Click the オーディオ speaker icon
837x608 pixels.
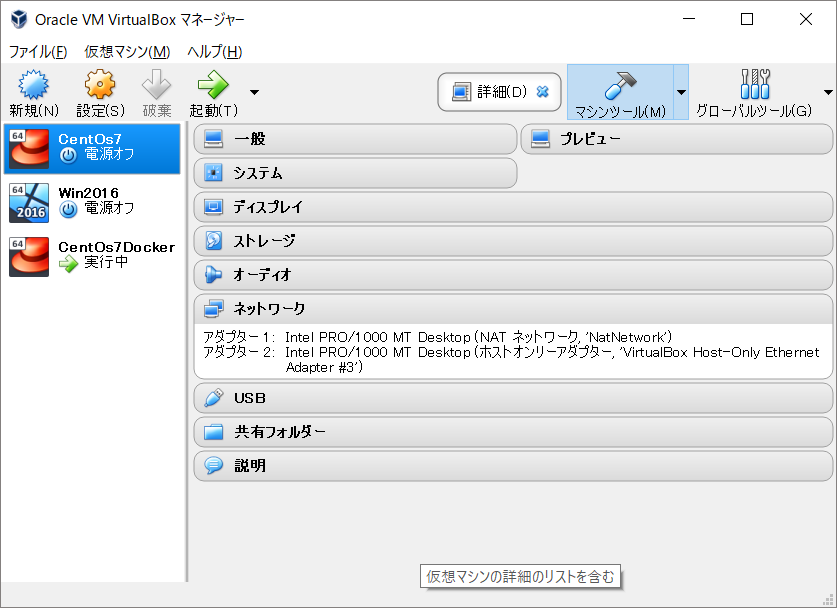click(x=214, y=274)
